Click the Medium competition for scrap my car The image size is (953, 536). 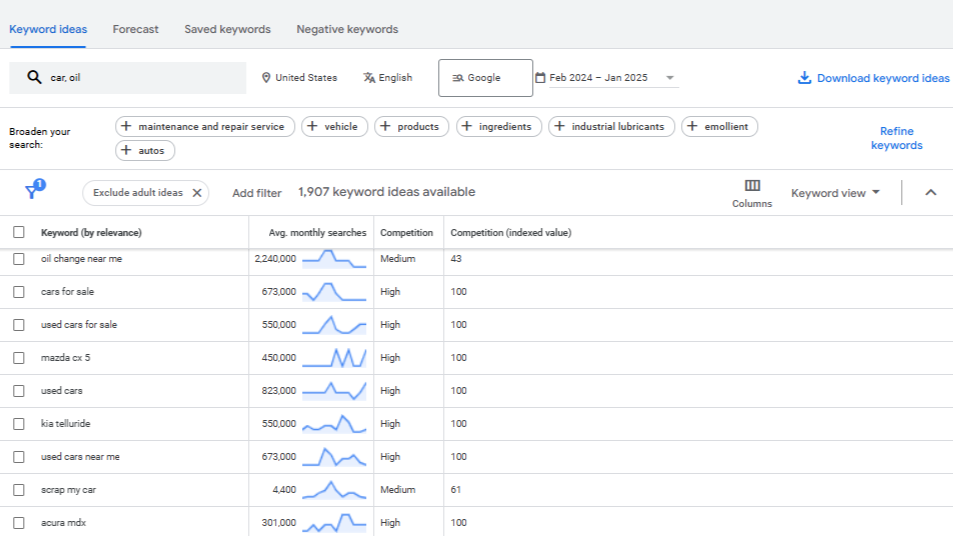coord(398,490)
